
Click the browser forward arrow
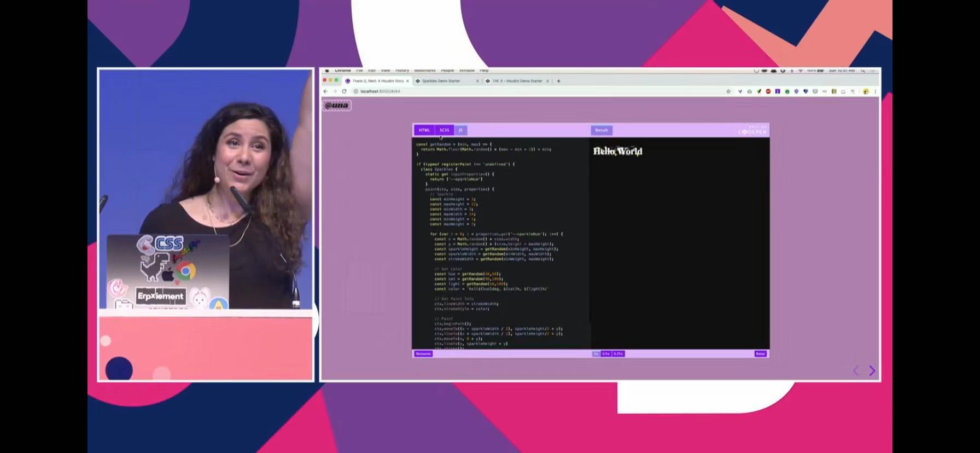click(335, 91)
